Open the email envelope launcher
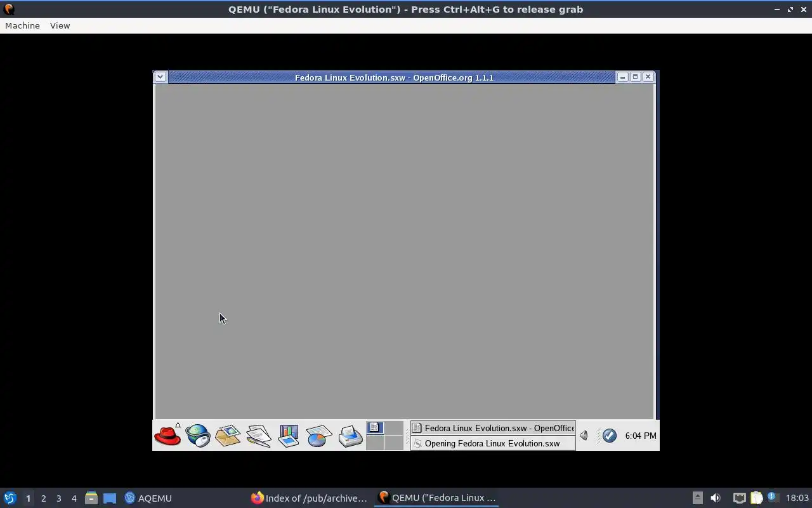 coord(228,436)
